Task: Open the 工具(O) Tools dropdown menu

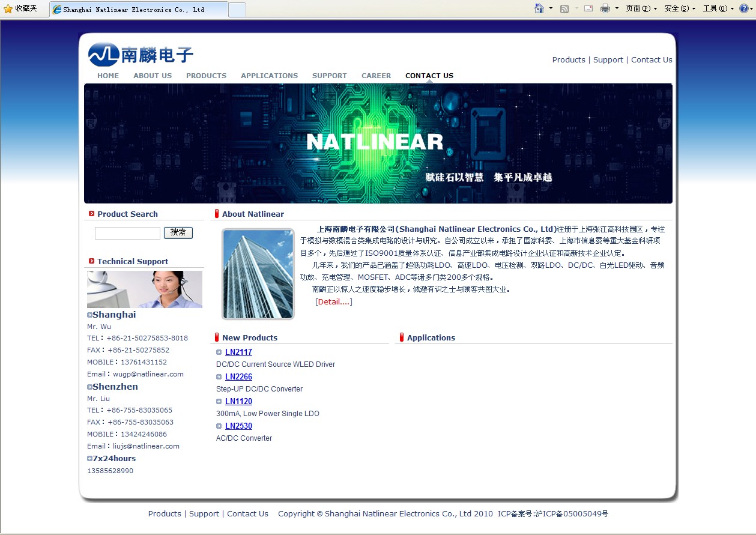Action: point(718,8)
